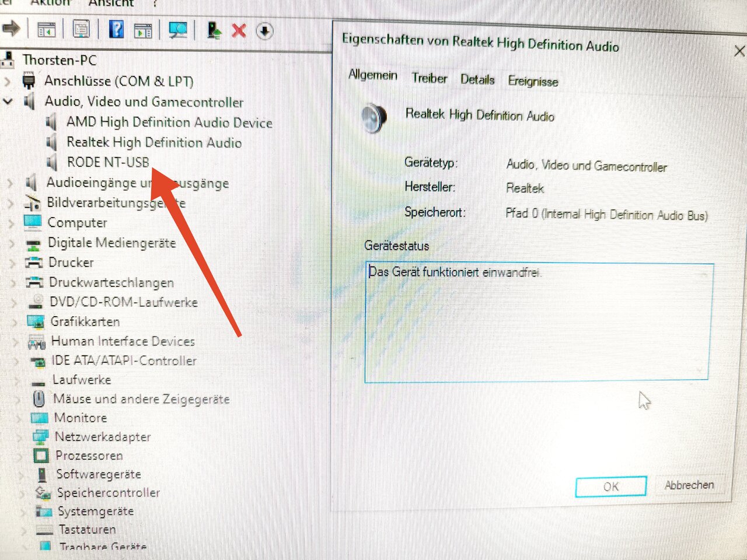Open the Details tab
The image size is (747, 560).
(x=477, y=80)
